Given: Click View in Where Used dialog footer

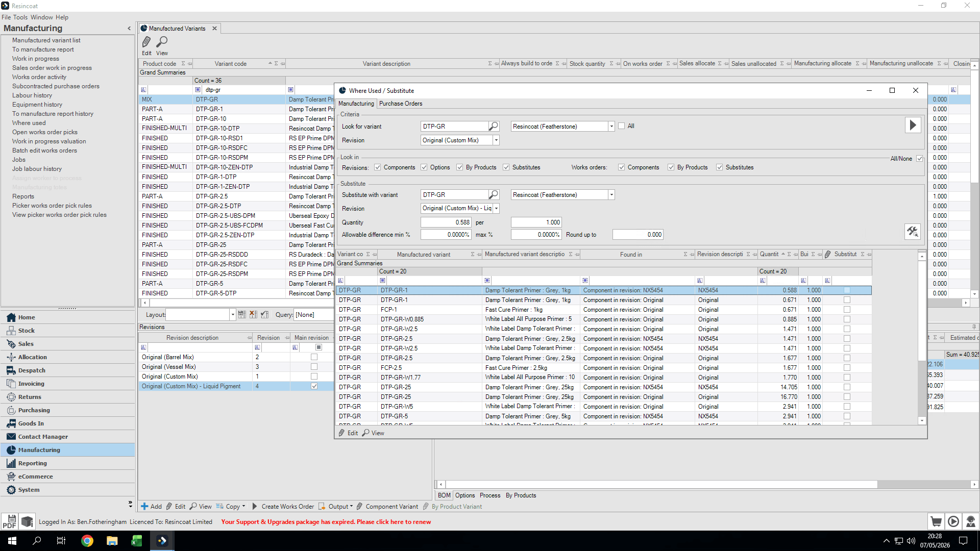Looking at the screenshot, I should point(374,433).
